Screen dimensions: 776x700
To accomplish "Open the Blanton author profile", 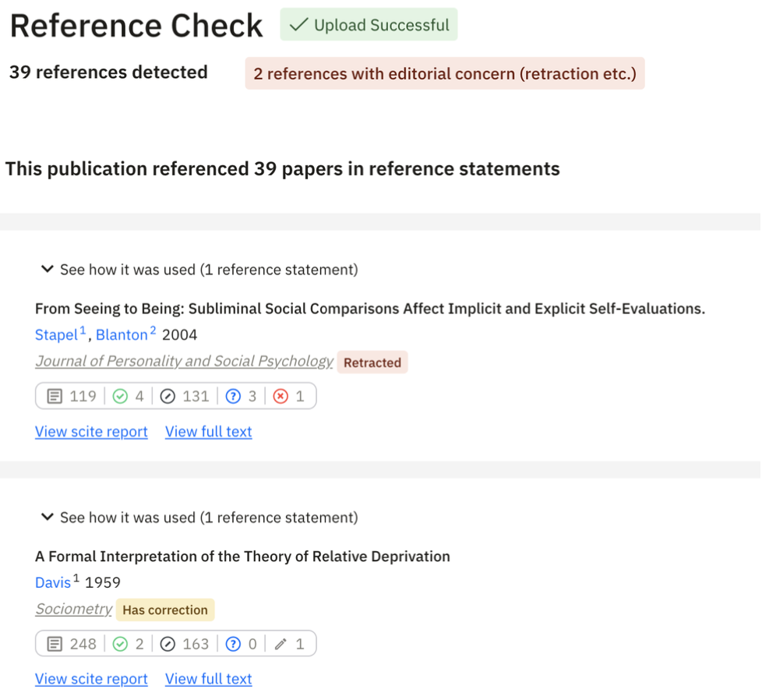I will [122, 334].
